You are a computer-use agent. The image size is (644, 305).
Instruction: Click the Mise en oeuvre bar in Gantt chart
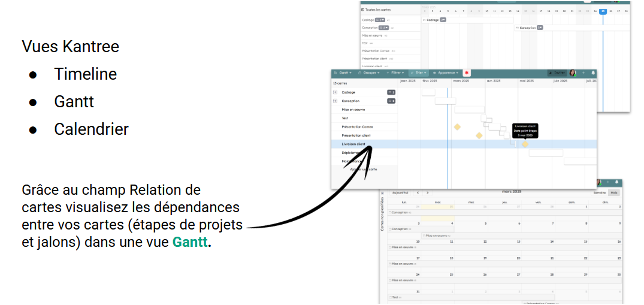click(470, 110)
